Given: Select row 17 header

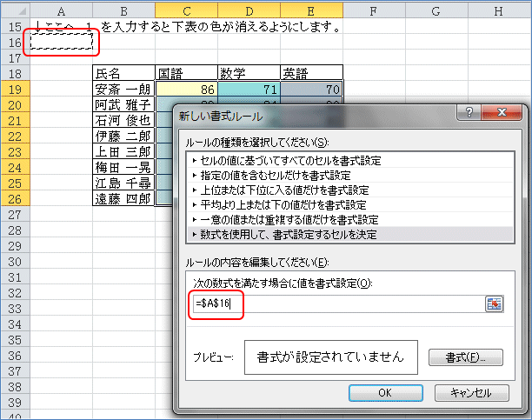Looking at the screenshot, I should click(x=16, y=58).
